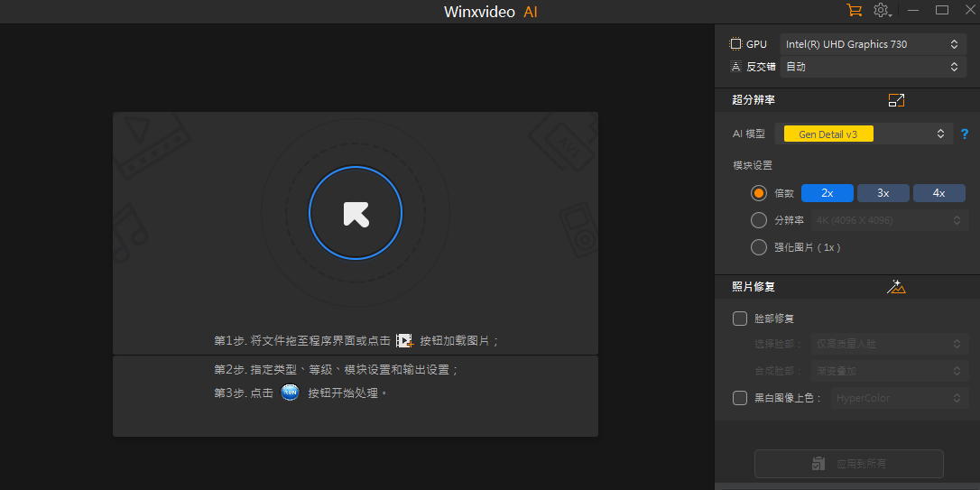Open the AI model help question mark
Viewport: 980px width, 490px height.
click(x=965, y=134)
